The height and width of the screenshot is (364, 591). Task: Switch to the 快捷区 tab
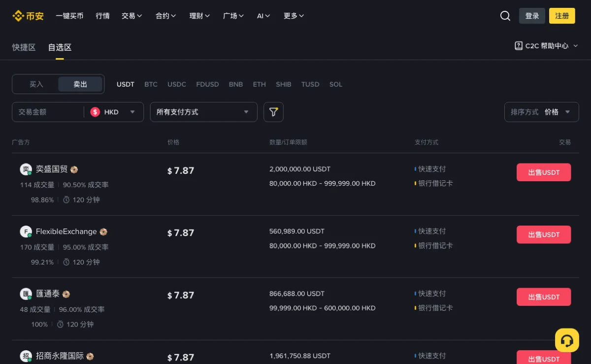pyautogui.click(x=24, y=47)
